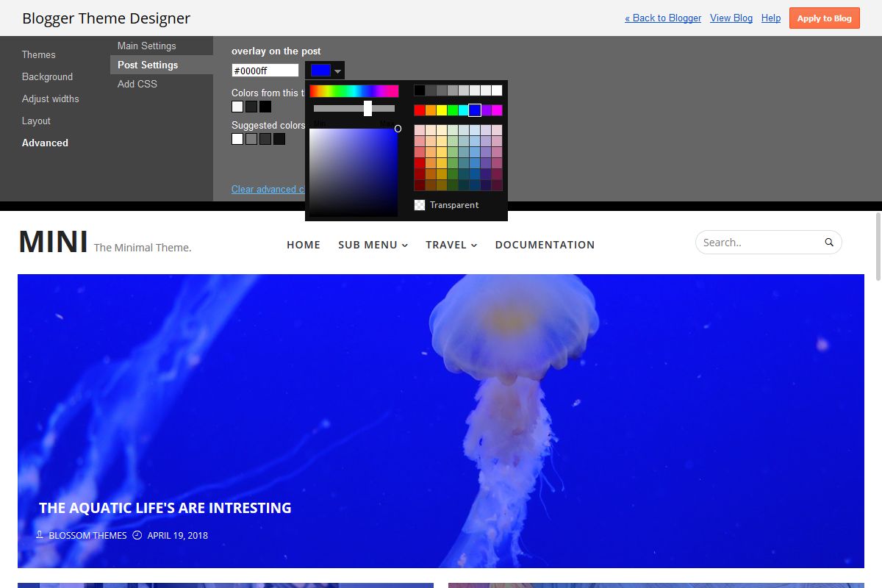Click the author icon beside BLOSSOM THEMES
Viewport: 882px width, 588px height.
click(40, 535)
